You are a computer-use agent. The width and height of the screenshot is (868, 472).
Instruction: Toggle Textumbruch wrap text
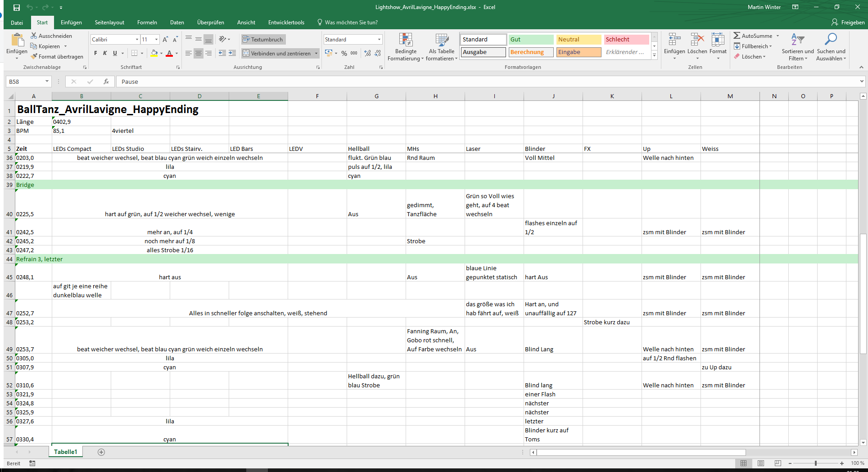point(263,40)
